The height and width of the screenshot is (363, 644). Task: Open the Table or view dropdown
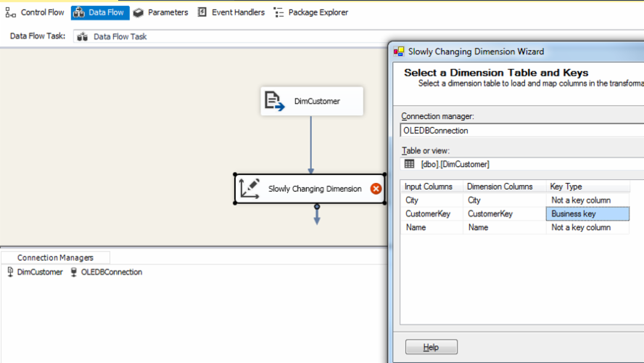521,164
